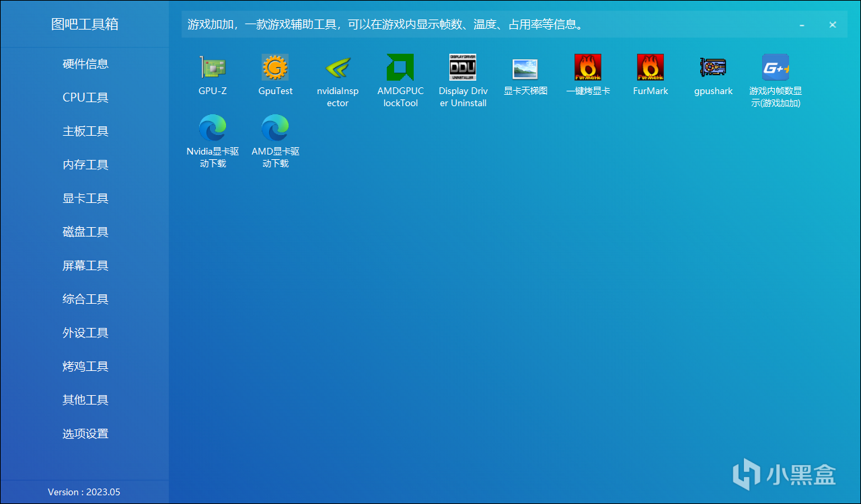
Task: 切换到硬件信息页面
Action: [x=85, y=63]
